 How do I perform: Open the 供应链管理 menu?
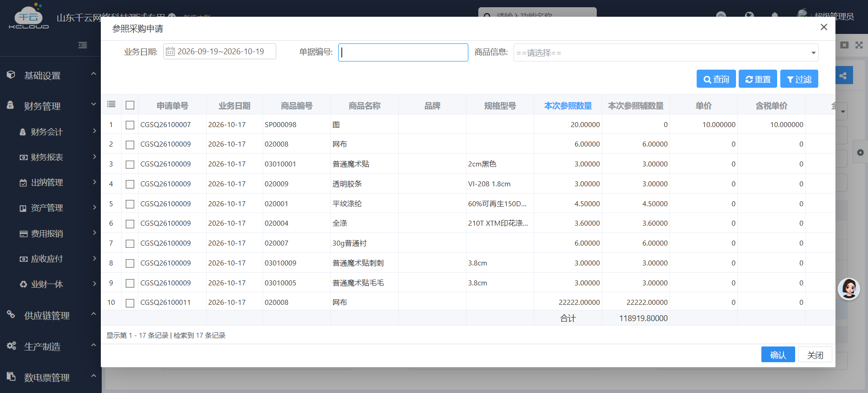51,315
